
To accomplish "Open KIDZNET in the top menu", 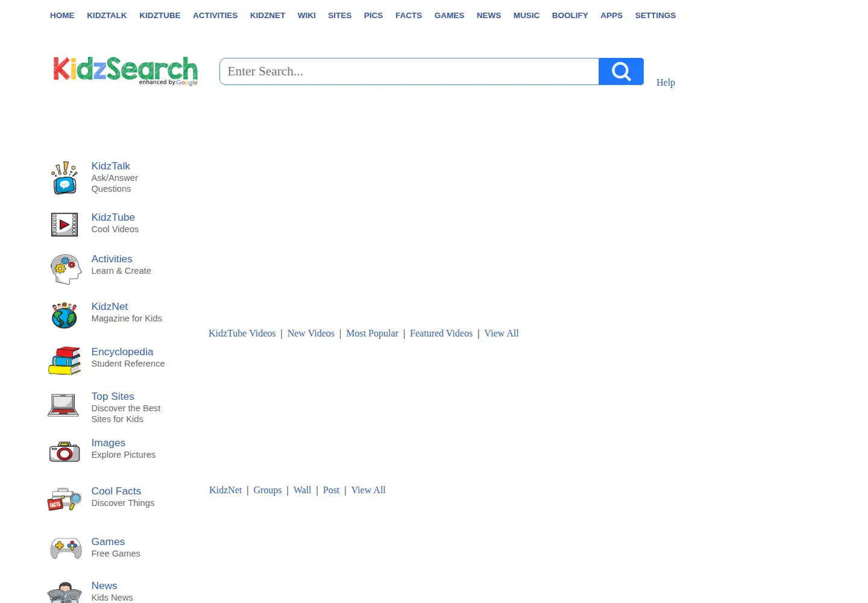I will click(x=268, y=16).
